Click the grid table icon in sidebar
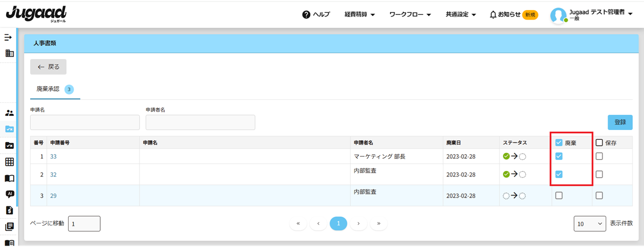The image size is (644, 247). (x=9, y=162)
